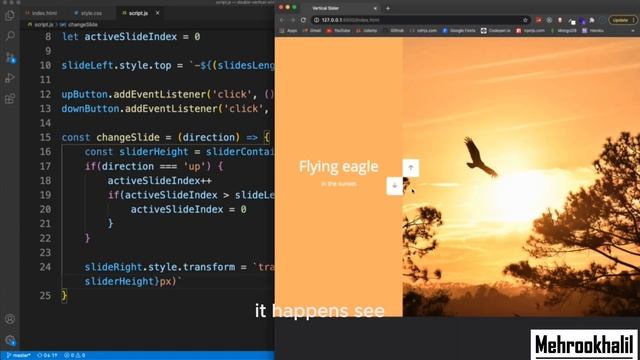Viewport: 640px width, 360px height.
Task: Click 'activeSlideIndex++' on line 18
Action: pos(160,180)
